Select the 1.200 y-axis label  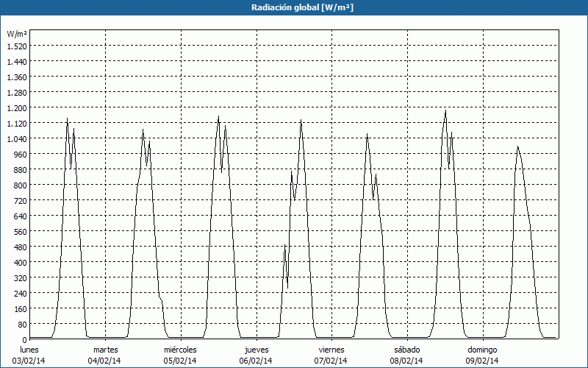(17, 108)
